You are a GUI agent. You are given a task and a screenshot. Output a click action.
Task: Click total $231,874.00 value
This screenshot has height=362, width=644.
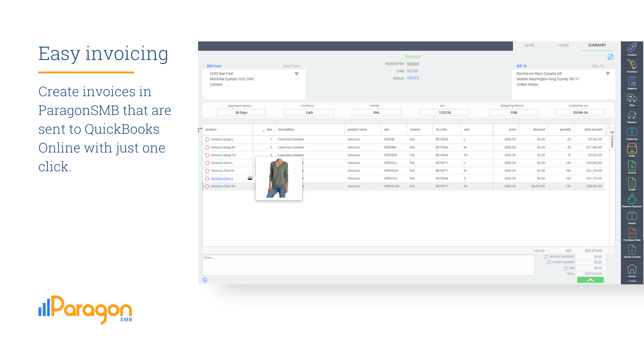[x=593, y=274]
